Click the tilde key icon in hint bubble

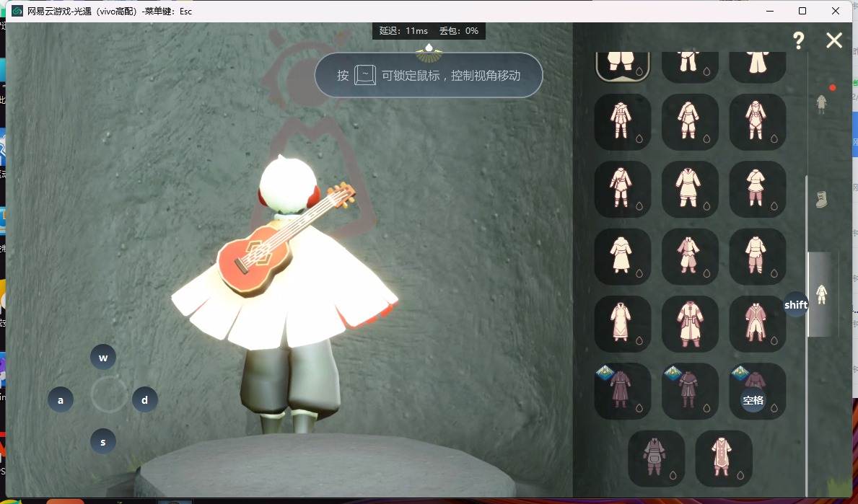pos(364,75)
